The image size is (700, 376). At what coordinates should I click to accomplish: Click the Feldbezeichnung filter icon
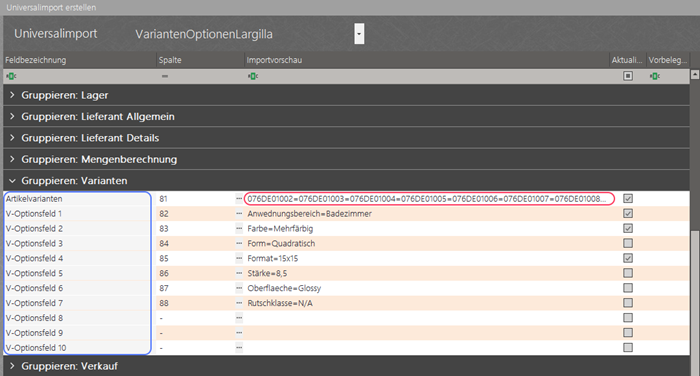[11, 76]
